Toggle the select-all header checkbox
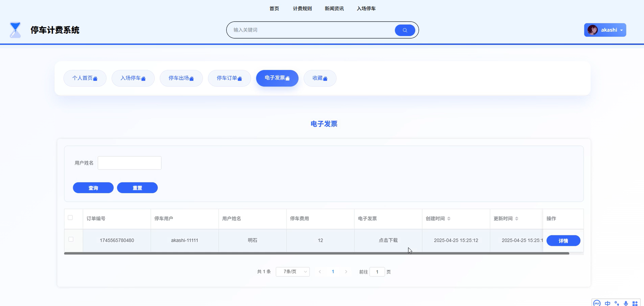 pos(70,218)
